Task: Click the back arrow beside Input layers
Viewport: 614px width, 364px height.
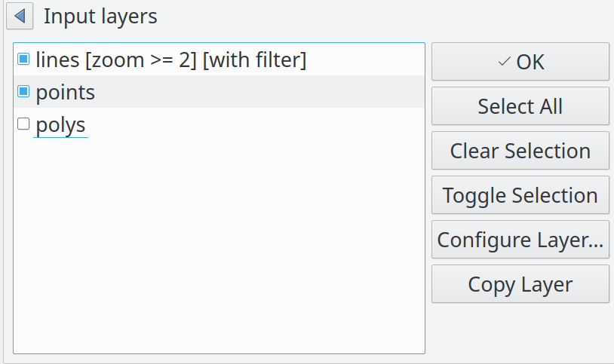Action: point(20,16)
